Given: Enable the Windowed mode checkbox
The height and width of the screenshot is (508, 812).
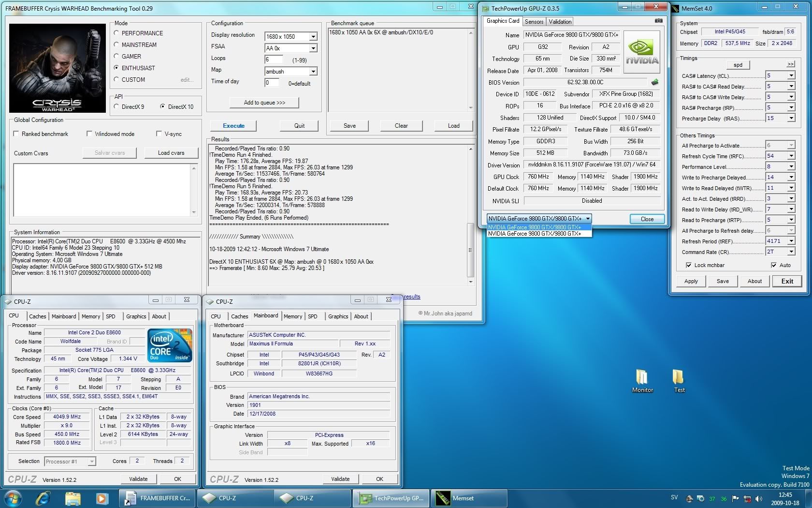Looking at the screenshot, I should 89,134.
